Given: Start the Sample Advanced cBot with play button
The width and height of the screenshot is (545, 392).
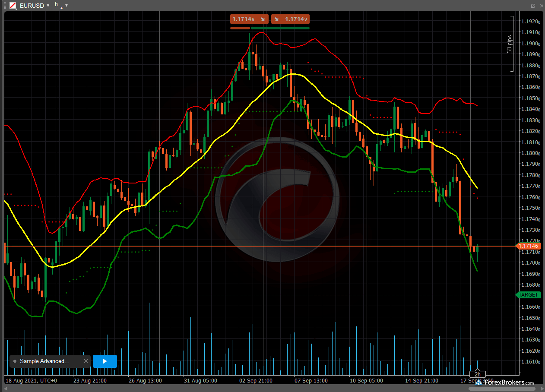Looking at the screenshot, I should [105, 361].
